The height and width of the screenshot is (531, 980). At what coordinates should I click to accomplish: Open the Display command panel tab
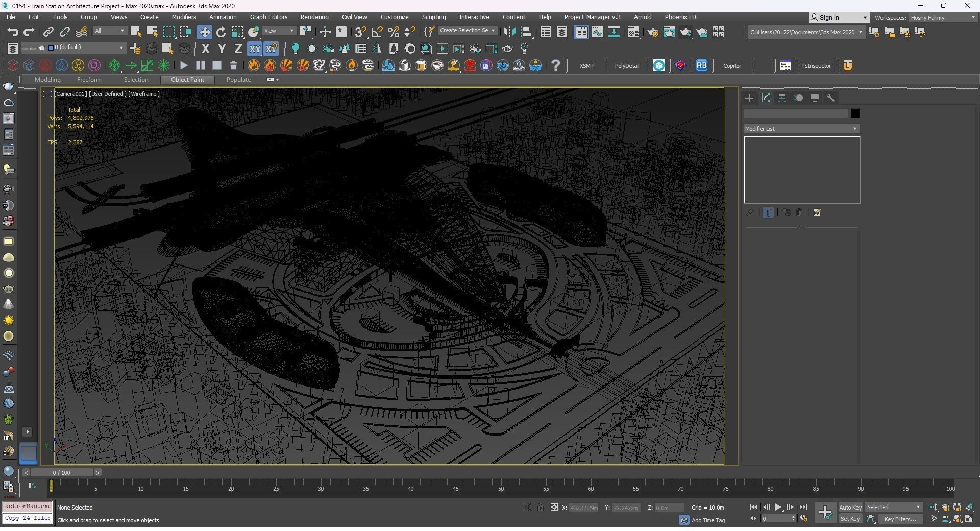pyautogui.click(x=815, y=98)
